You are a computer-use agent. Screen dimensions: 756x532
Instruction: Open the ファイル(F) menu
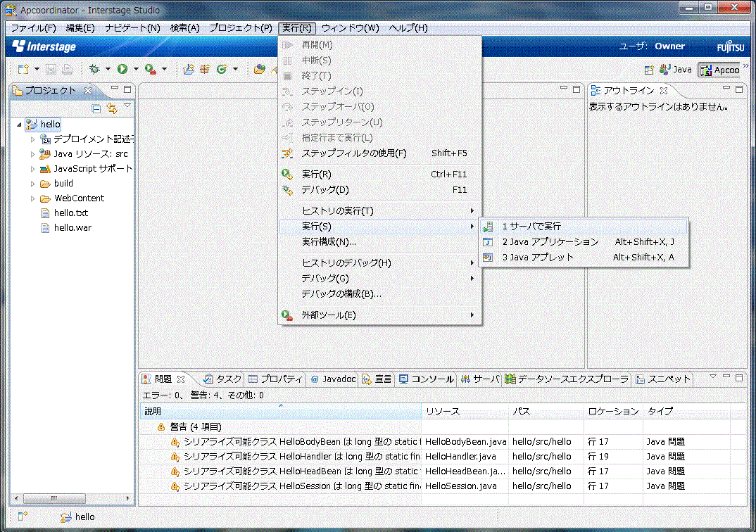[33, 28]
